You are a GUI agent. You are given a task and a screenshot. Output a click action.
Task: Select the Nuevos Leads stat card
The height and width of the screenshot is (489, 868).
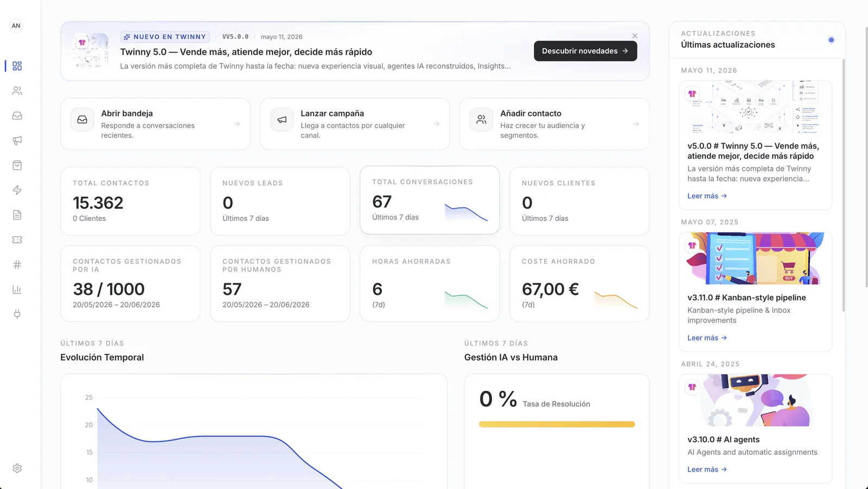pyautogui.click(x=280, y=201)
